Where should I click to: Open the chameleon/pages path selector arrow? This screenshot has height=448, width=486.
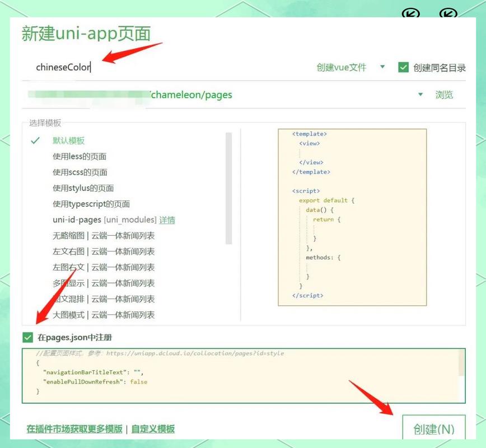(422, 94)
